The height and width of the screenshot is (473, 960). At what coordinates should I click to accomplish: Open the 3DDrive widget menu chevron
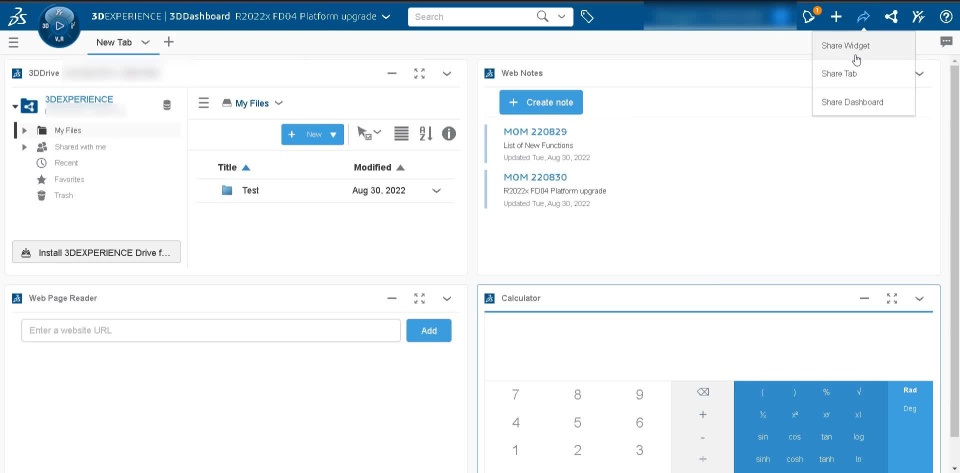click(447, 73)
